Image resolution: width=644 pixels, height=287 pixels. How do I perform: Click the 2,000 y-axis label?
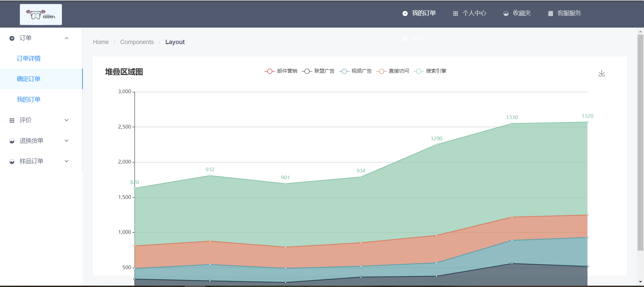point(124,162)
